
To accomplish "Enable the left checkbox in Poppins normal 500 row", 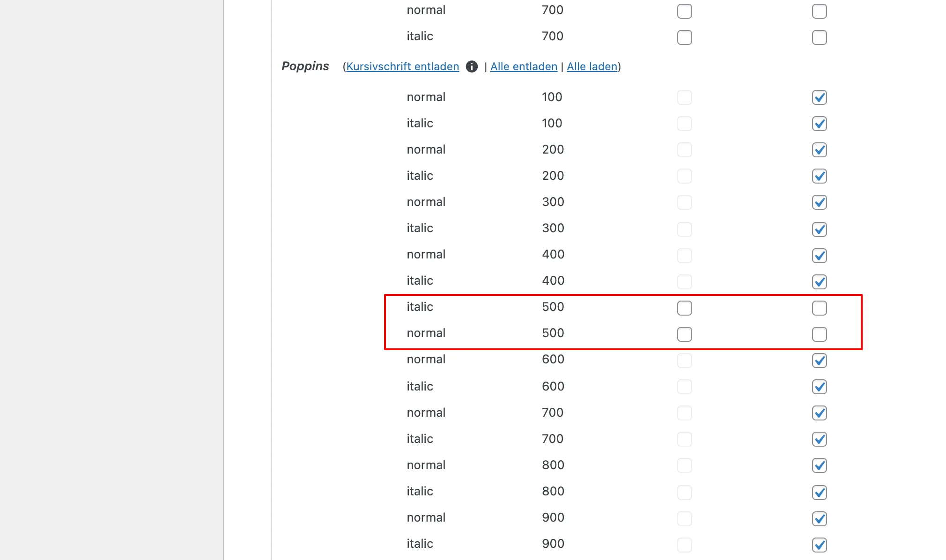I will (684, 334).
